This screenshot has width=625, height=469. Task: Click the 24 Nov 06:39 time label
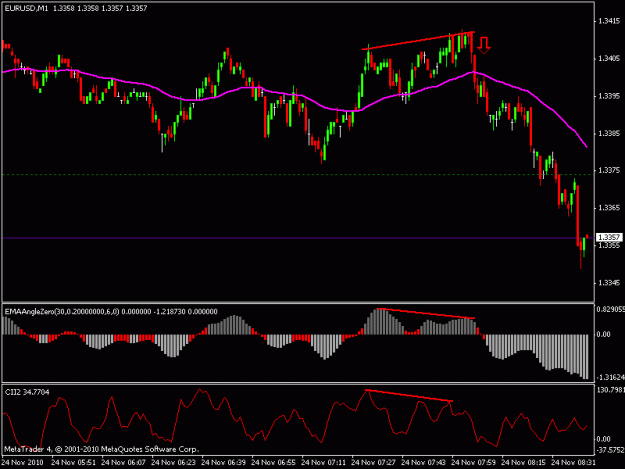pos(224,463)
